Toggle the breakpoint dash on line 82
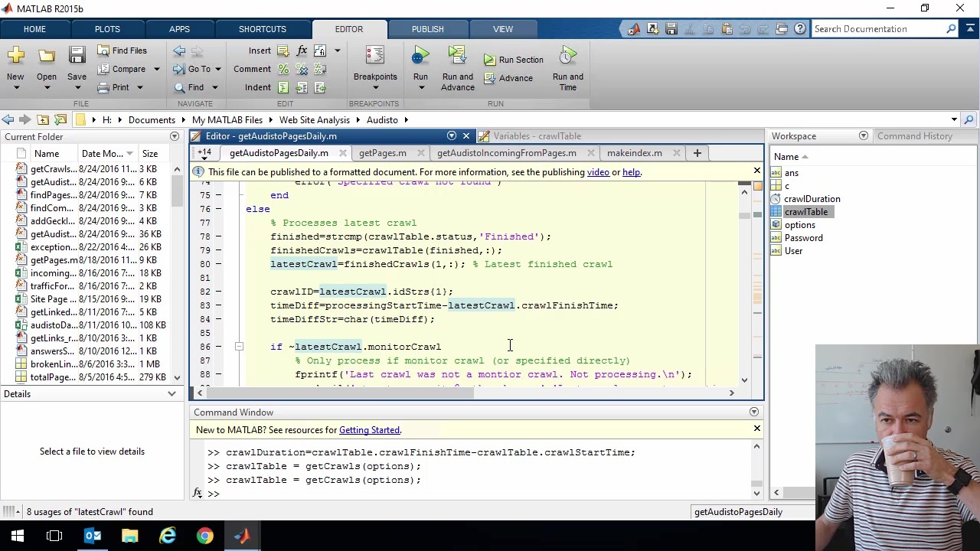980x551 pixels. tap(218, 292)
